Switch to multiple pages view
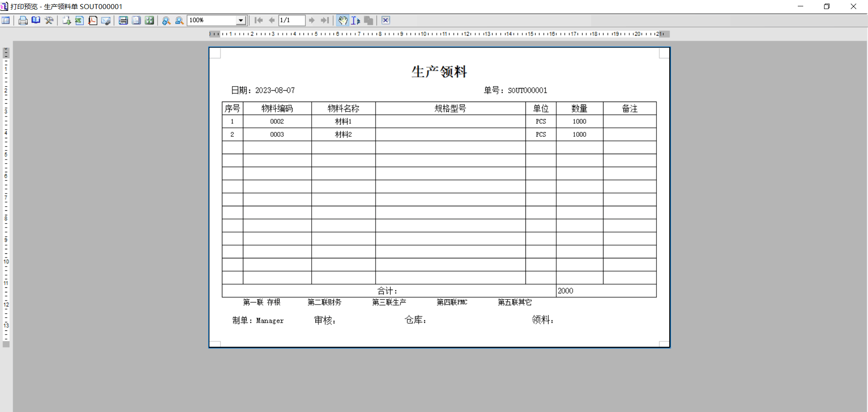This screenshot has height=412, width=868. 149,20
